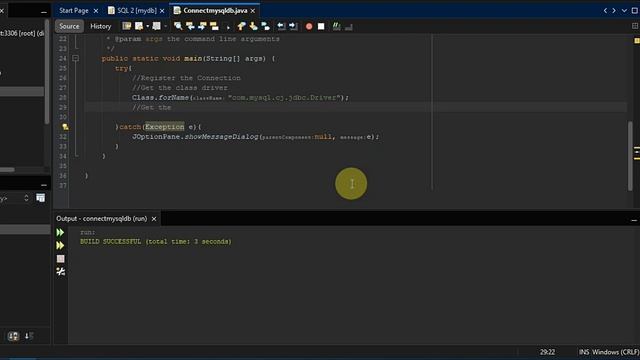Collapse the main method code fold
Image resolution: width=640 pixels, height=360 pixels.
(x=76, y=58)
